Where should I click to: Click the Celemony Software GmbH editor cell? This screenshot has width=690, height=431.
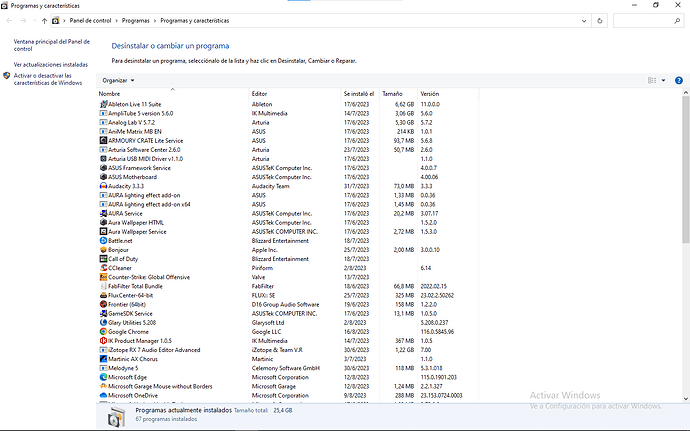286,368
